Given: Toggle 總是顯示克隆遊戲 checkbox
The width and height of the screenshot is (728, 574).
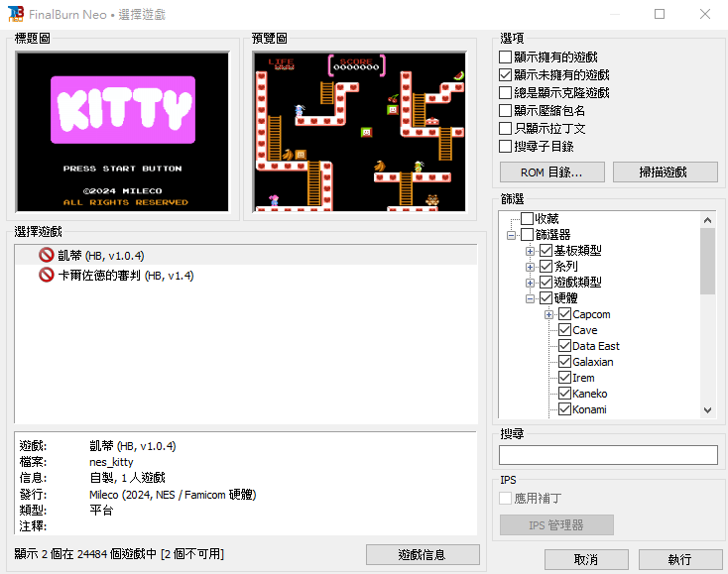Looking at the screenshot, I should coord(505,92).
